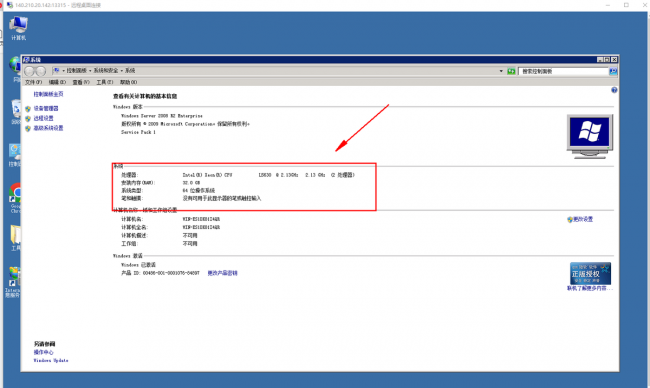Viewport: 650px width, 388px height.
Task: Expand dropdown arrow after 控制面板 breadcrumb
Action: click(90, 71)
